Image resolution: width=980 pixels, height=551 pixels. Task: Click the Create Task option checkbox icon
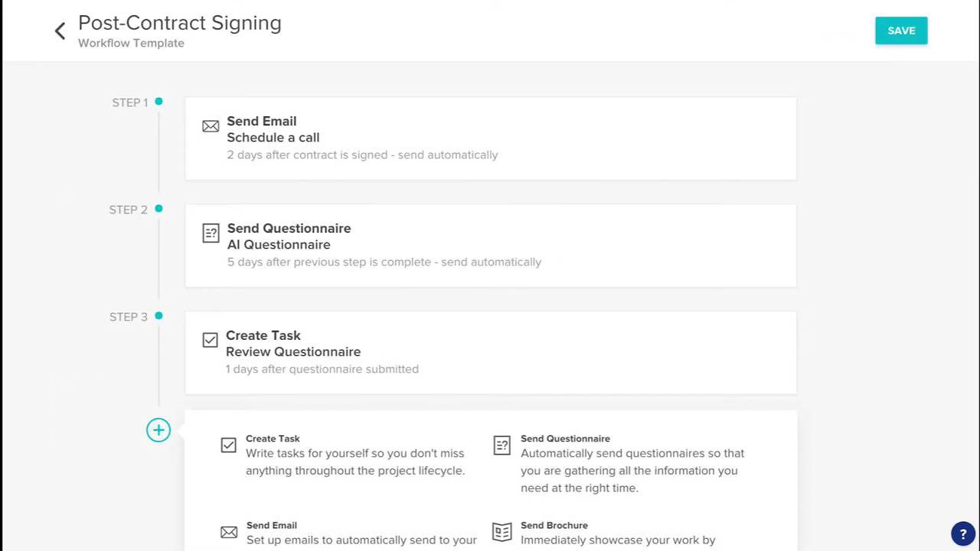[x=228, y=445]
